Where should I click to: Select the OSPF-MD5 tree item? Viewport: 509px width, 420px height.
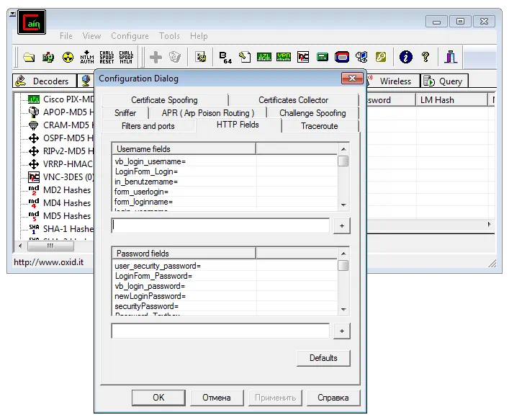click(68, 138)
